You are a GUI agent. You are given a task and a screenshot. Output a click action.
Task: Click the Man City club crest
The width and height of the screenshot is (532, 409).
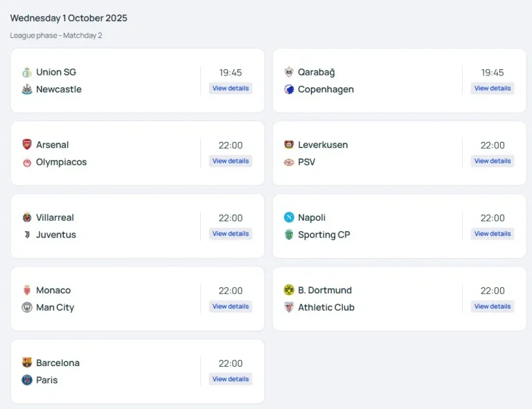pyautogui.click(x=27, y=307)
